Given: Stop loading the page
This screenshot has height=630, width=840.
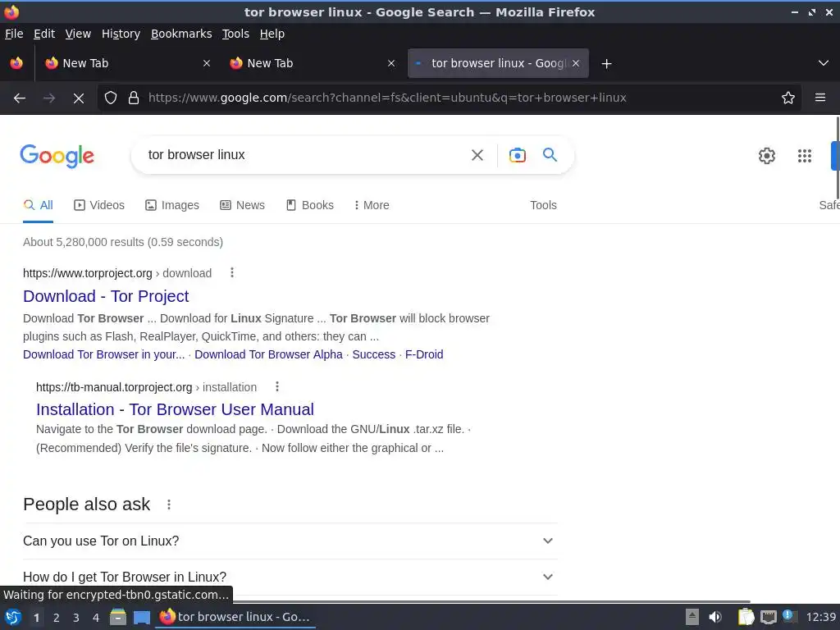Looking at the screenshot, I should (78, 98).
